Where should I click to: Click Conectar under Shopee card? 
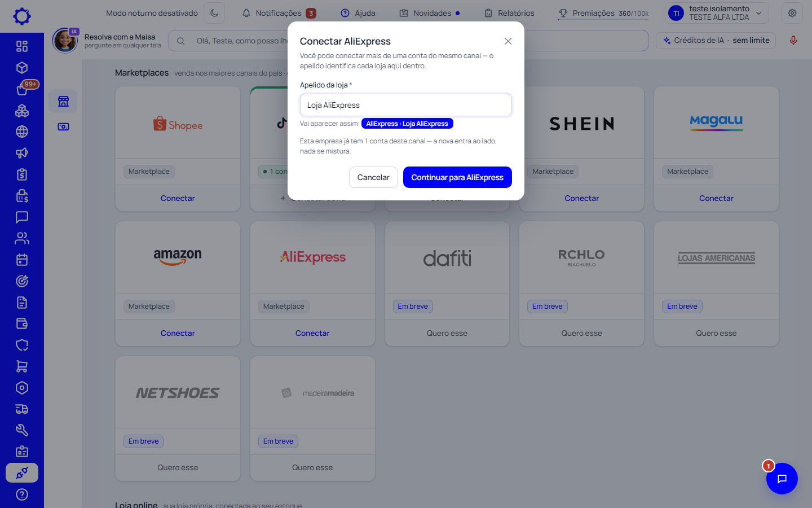coord(178,198)
